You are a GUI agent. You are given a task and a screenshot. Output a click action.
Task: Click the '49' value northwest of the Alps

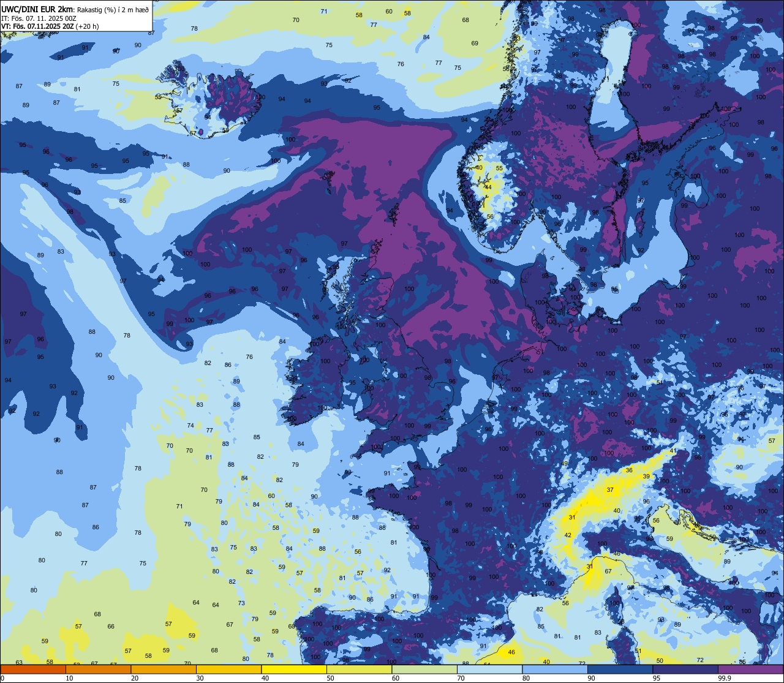pyautogui.click(x=565, y=463)
